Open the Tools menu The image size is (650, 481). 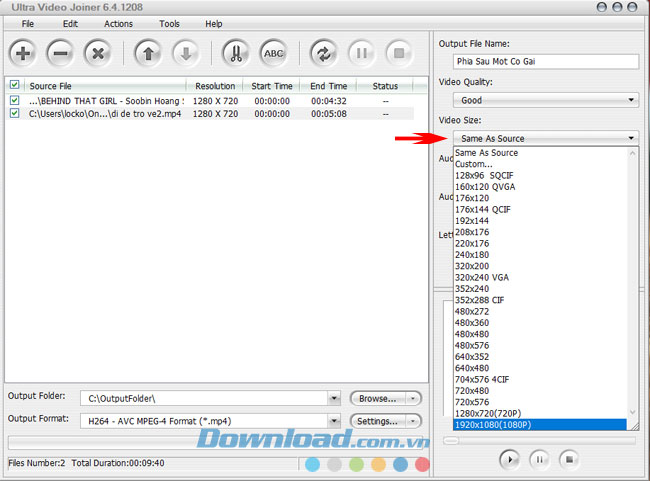tap(170, 23)
